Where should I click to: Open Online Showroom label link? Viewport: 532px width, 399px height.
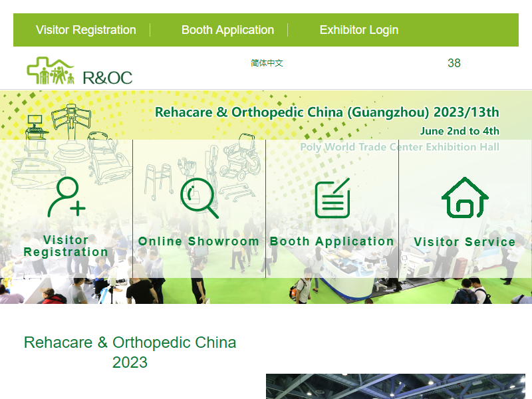[199, 241]
